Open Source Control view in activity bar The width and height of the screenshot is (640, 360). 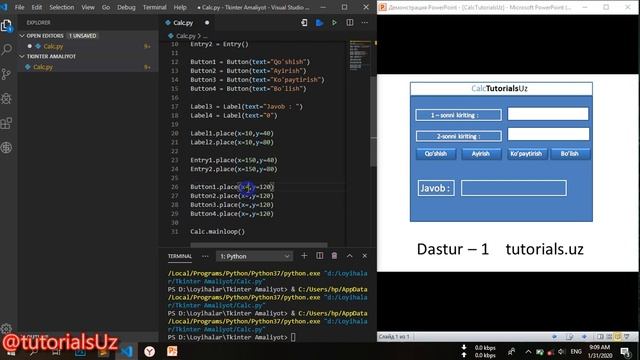pos(7,74)
